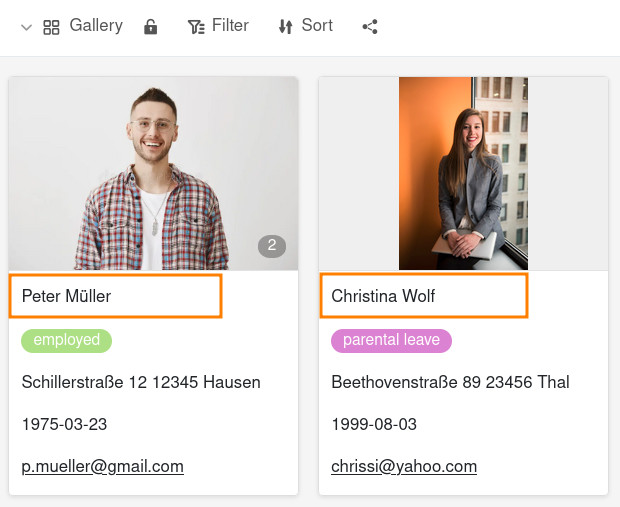Screen dimensions: 620x507
Task: Click the Sort arrows icon
Action: (x=286, y=27)
